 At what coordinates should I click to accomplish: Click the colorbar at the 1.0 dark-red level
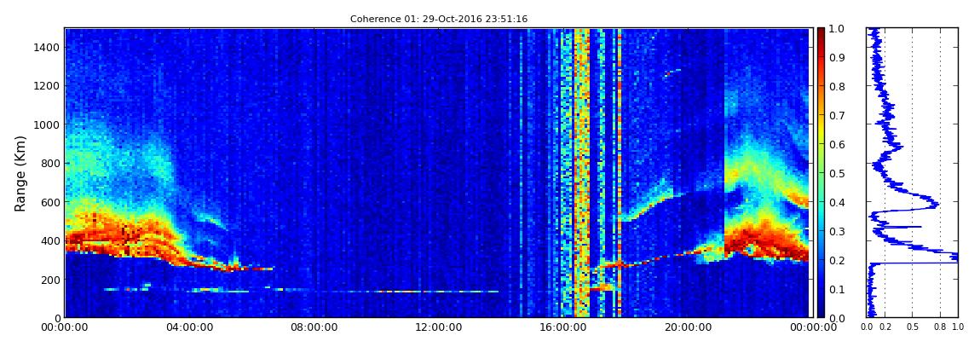821,30
